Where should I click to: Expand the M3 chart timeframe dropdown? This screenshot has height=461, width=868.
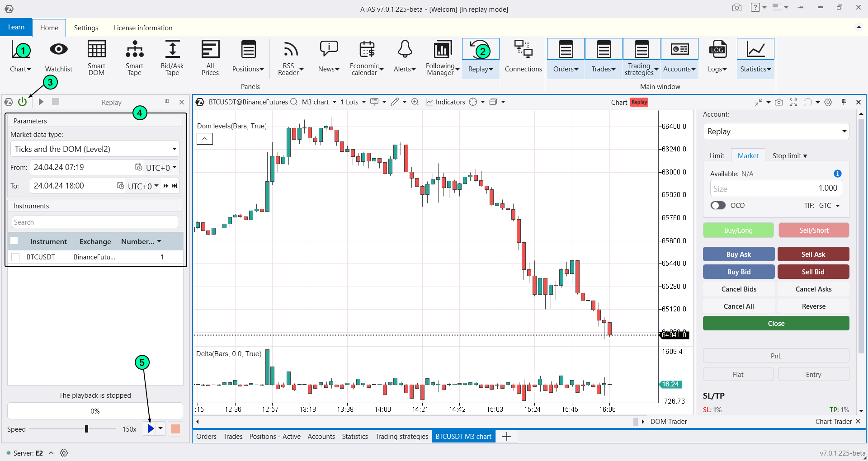(319, 102)
